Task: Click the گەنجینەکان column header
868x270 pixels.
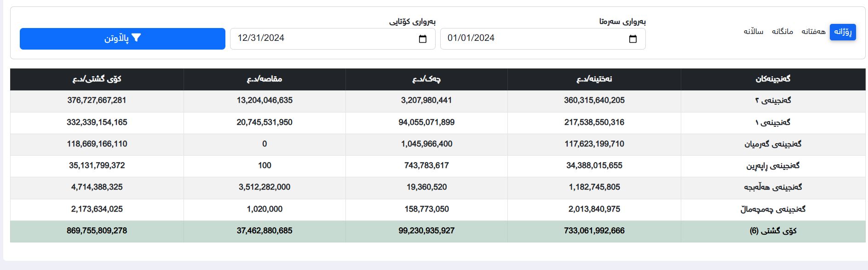Action: [773, 79]
